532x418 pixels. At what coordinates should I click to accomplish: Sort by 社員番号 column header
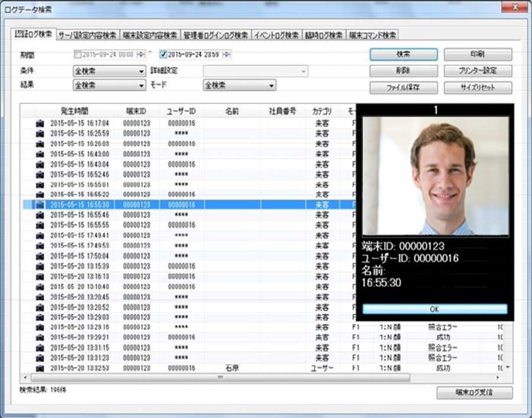pyautogui.click(x=283, y=111)
